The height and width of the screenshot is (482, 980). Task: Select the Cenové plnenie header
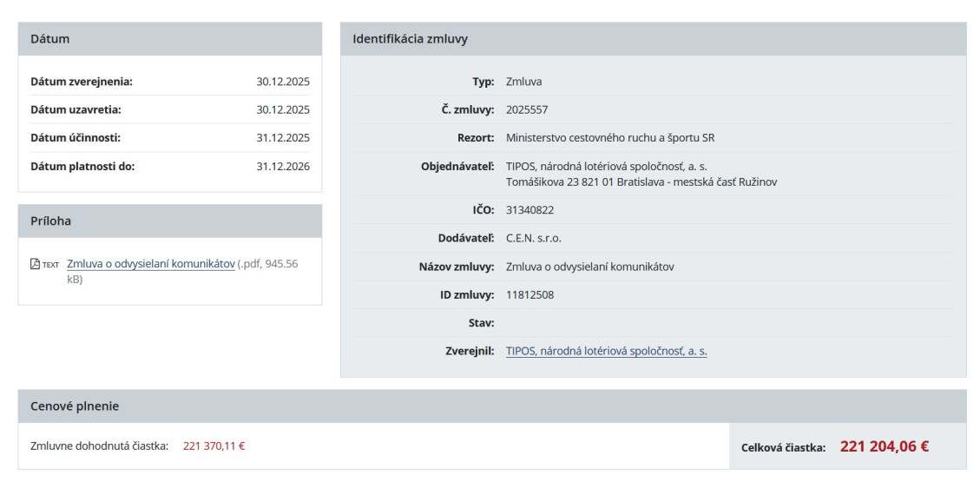[492, 406]
